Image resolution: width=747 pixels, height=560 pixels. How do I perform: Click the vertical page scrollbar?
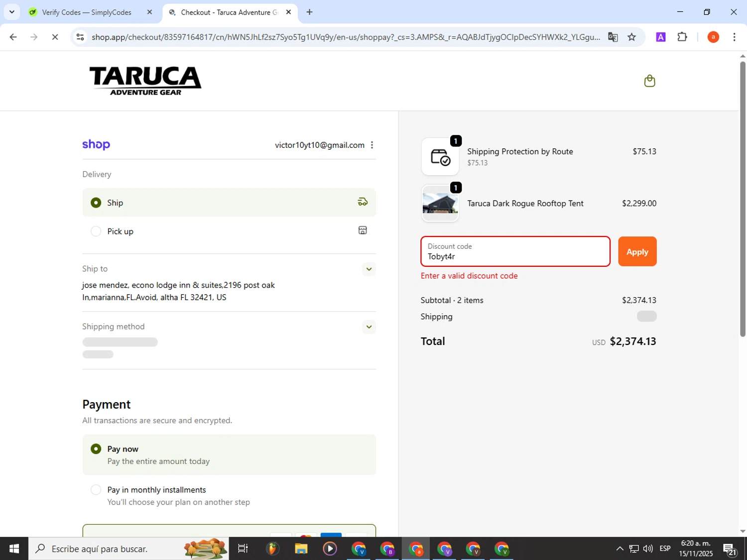743,199
